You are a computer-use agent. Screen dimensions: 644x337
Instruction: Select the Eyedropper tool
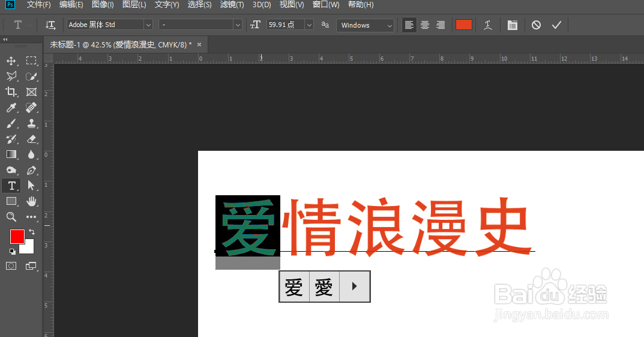11,108
